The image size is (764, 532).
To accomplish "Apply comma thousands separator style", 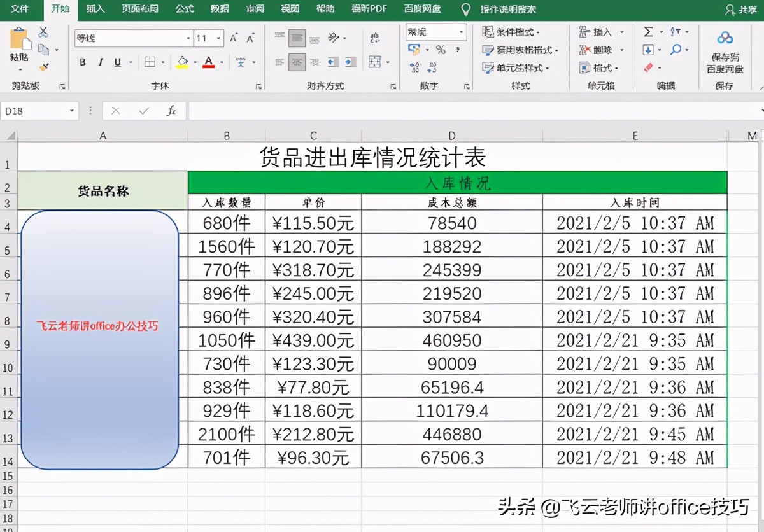I will 457,50.
